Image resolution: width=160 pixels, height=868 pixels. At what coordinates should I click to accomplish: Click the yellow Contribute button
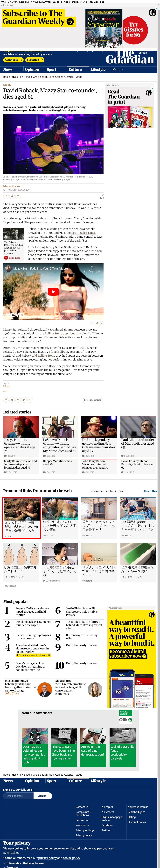[14, 60]
